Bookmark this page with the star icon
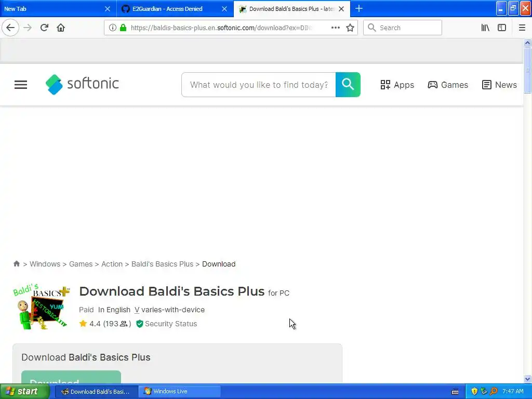 coord(350,28)
